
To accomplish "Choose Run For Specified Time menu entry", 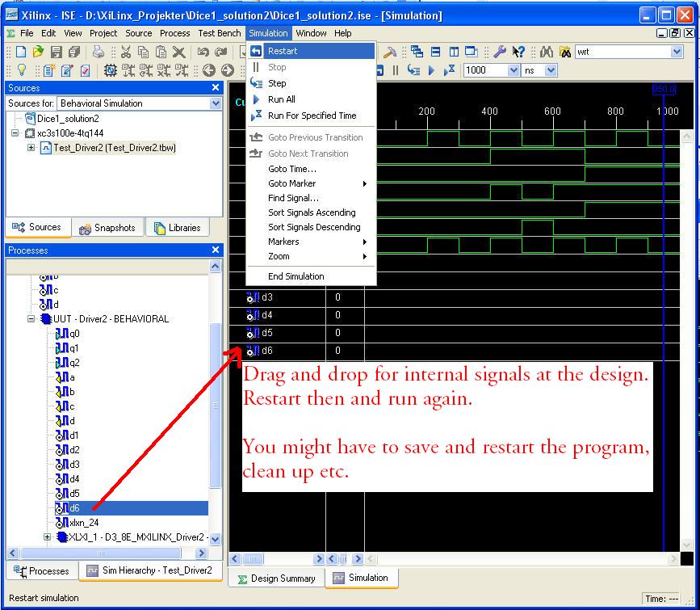I will (x=311, y=116).
